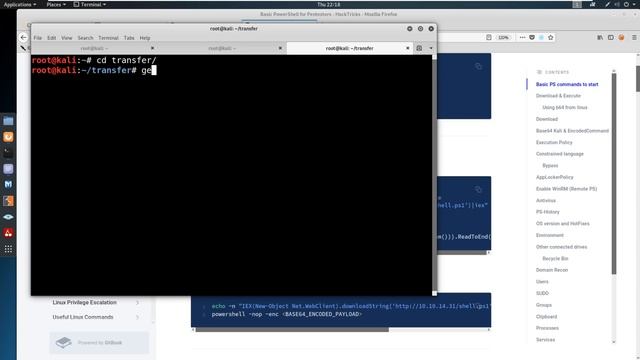Open Terminal app menu in top bar
Image resolution: width=640 pixels, height=360 pixels.
coord(90,4)
